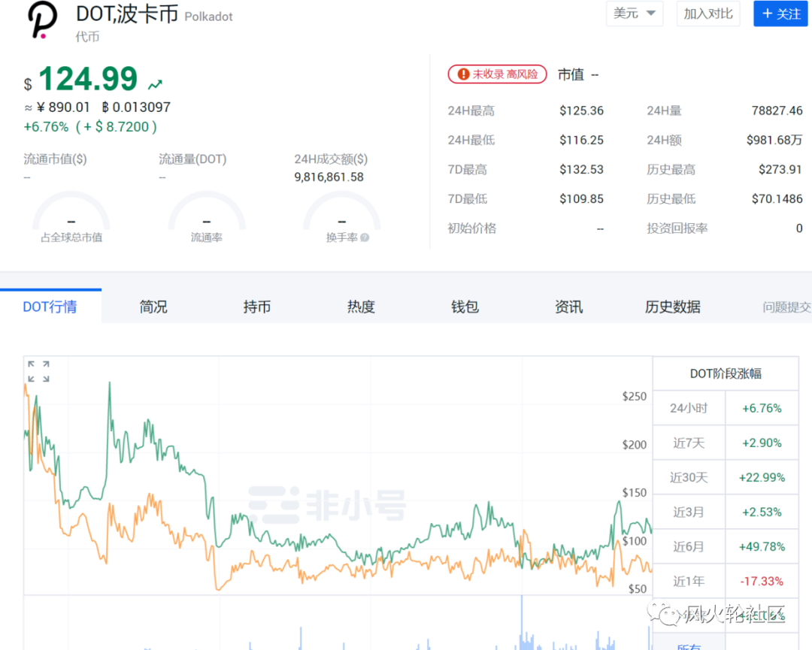Screen dimensions: 812x650
Task: Open the 热度 tab
Action: (x=361, y=307)
